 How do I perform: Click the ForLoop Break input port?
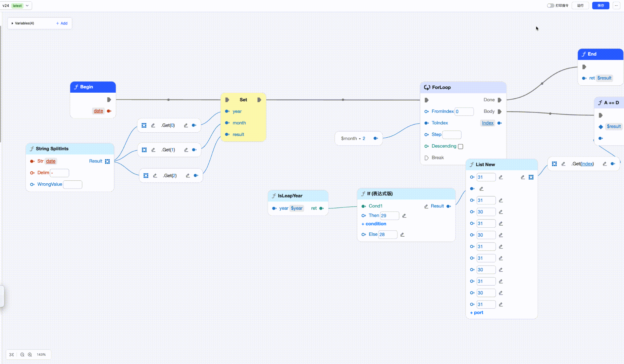click(x=427, y=158)
